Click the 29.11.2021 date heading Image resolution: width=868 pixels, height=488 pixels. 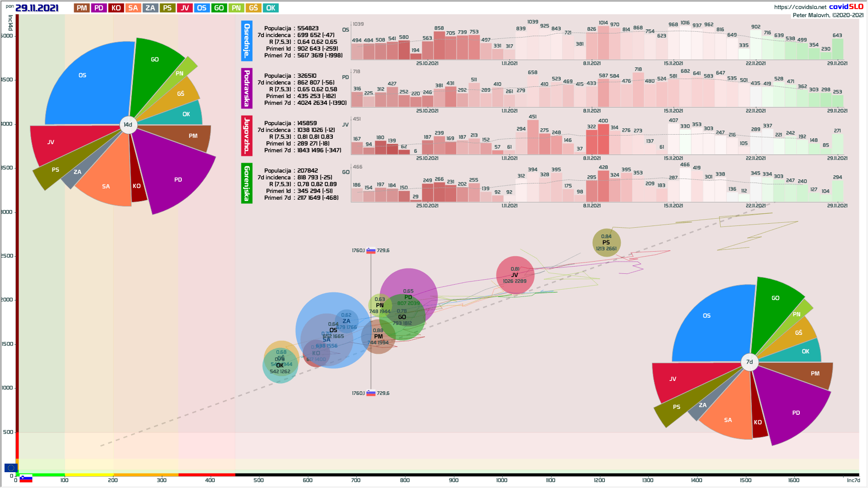coord(37,8)
